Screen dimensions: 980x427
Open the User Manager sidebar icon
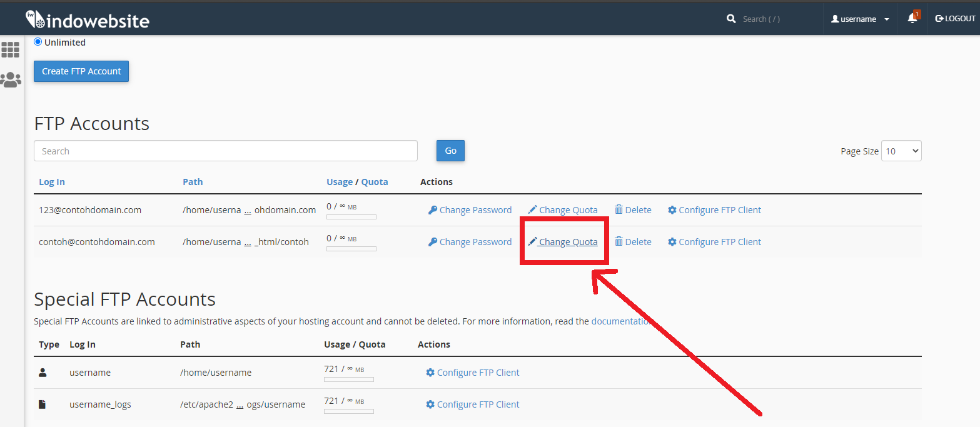[x=11, y=79]
